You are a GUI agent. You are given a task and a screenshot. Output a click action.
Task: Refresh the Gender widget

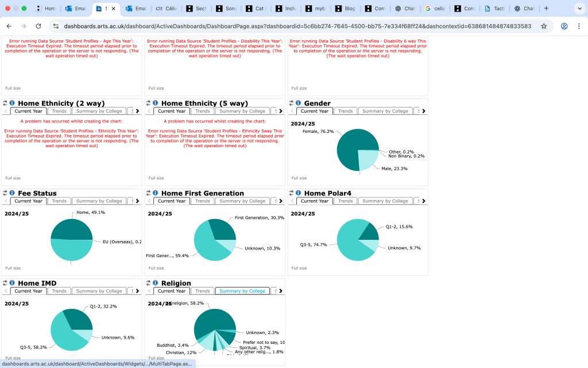point(291,103)
